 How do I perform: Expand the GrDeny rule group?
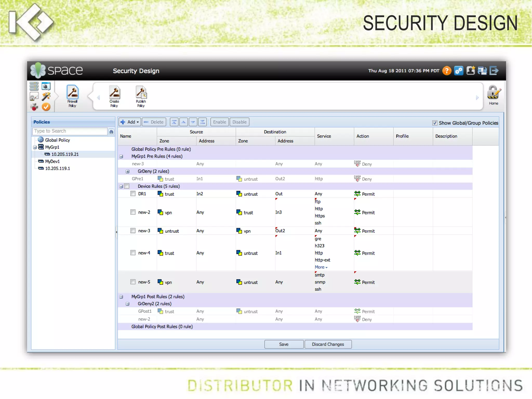128,171
